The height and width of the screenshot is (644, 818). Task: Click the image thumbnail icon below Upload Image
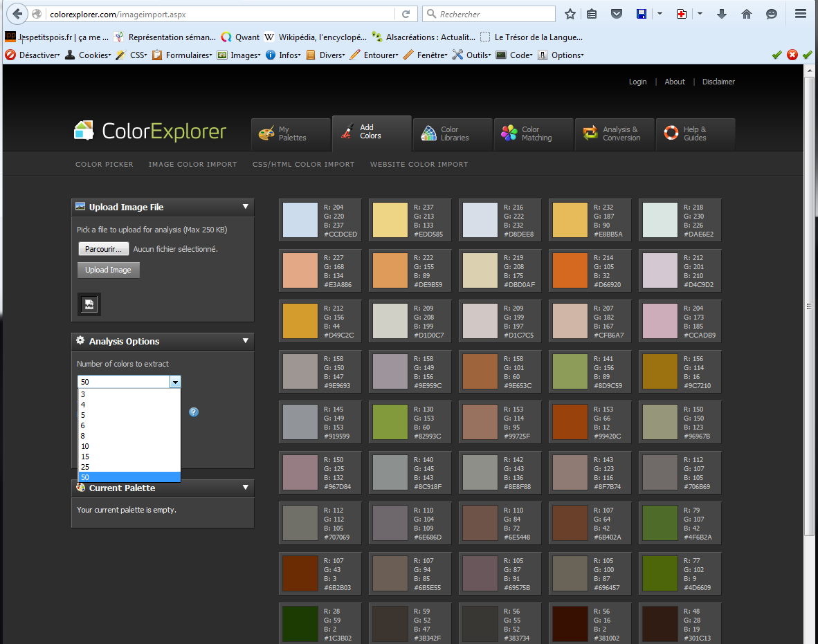click(89, 304)
